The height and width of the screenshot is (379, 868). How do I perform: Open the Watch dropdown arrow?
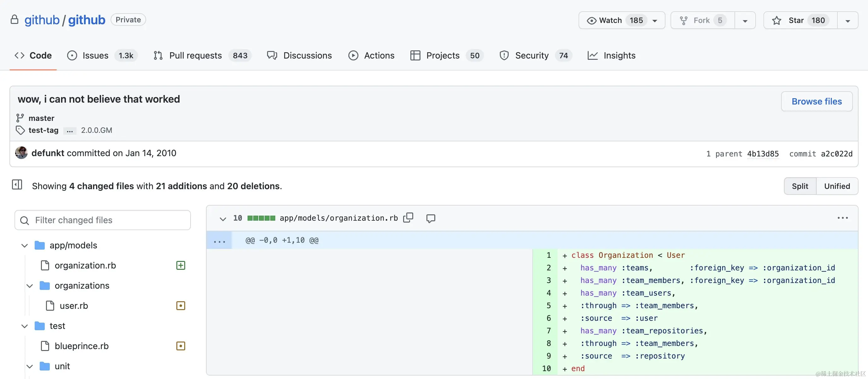655,20
